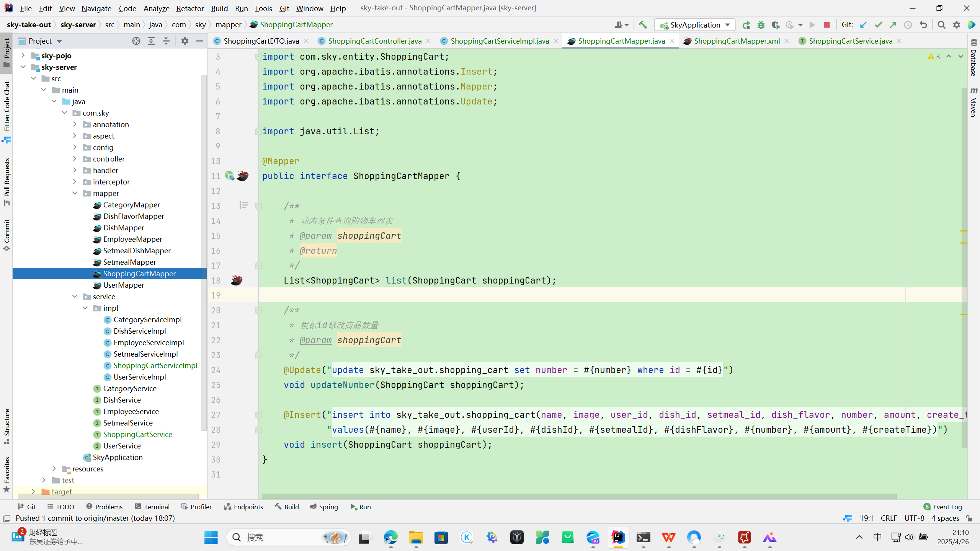
Task: Click Select Opened File target icon
Action: [x=136, y=41]
